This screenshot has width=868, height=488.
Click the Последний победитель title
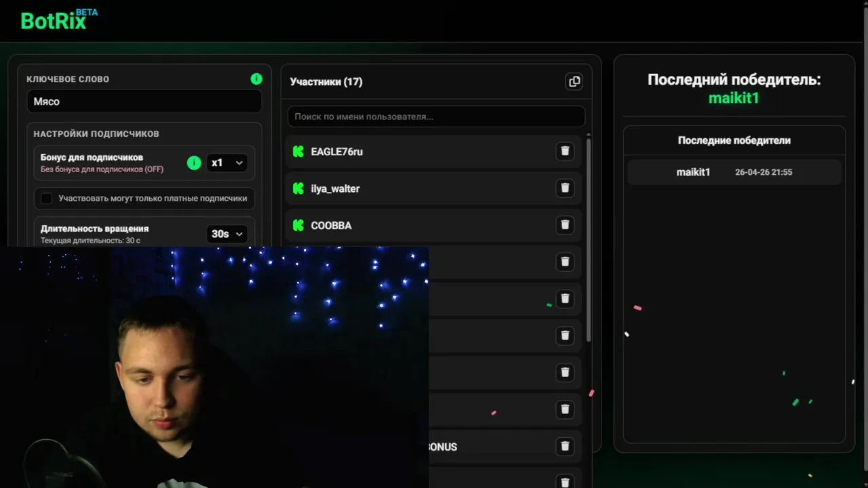pyautogui.click(x=734, y=79)
